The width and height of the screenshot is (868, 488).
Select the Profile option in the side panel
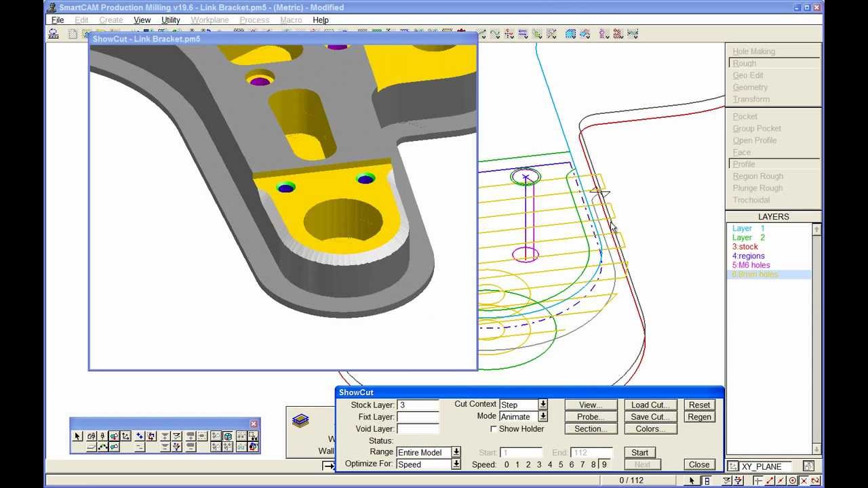tap(743, 164)
